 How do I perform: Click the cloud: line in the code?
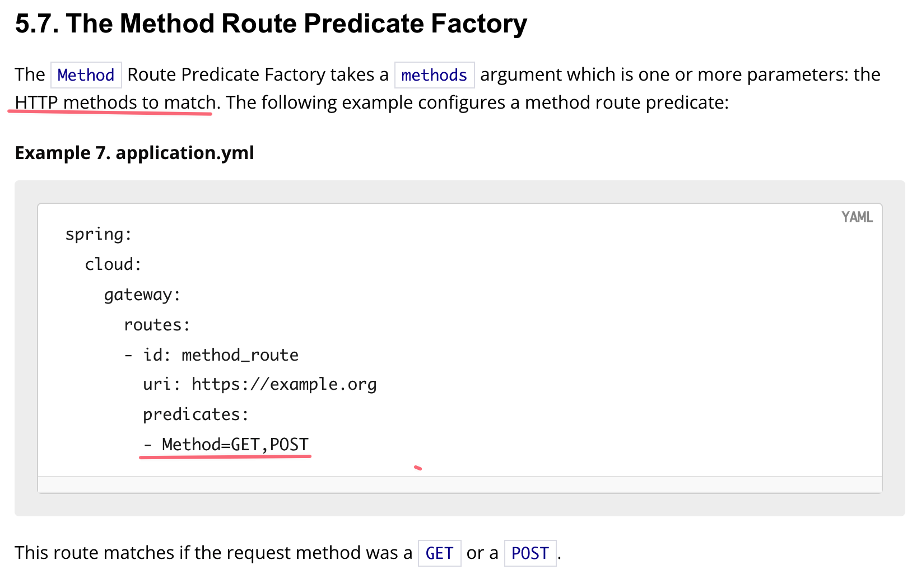(x=113, y=264)
